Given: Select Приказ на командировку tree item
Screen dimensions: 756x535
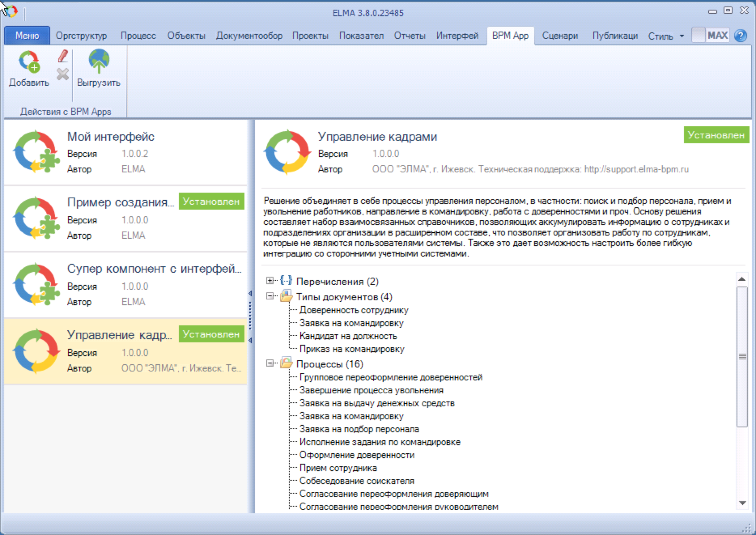Looking at the screenshot, I should [352, 349].
